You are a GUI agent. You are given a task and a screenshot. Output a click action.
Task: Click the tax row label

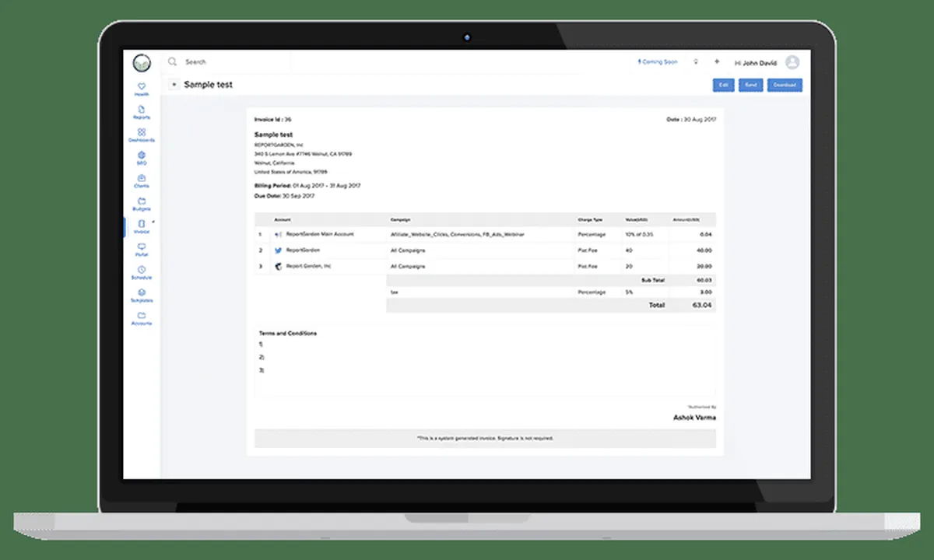(394, 292)
